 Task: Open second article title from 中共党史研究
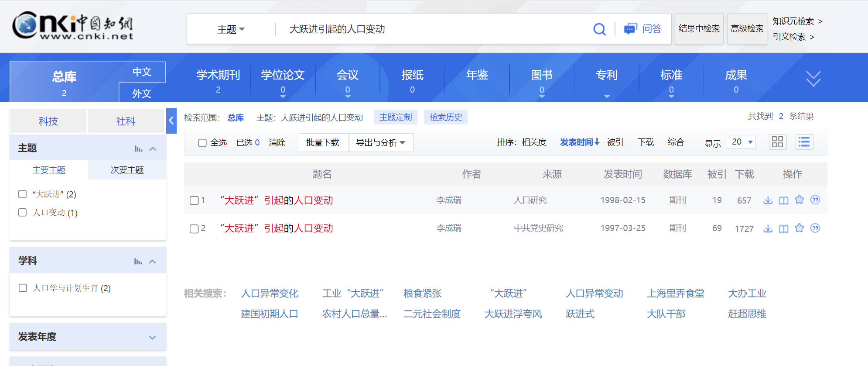(x=277, y=228)
